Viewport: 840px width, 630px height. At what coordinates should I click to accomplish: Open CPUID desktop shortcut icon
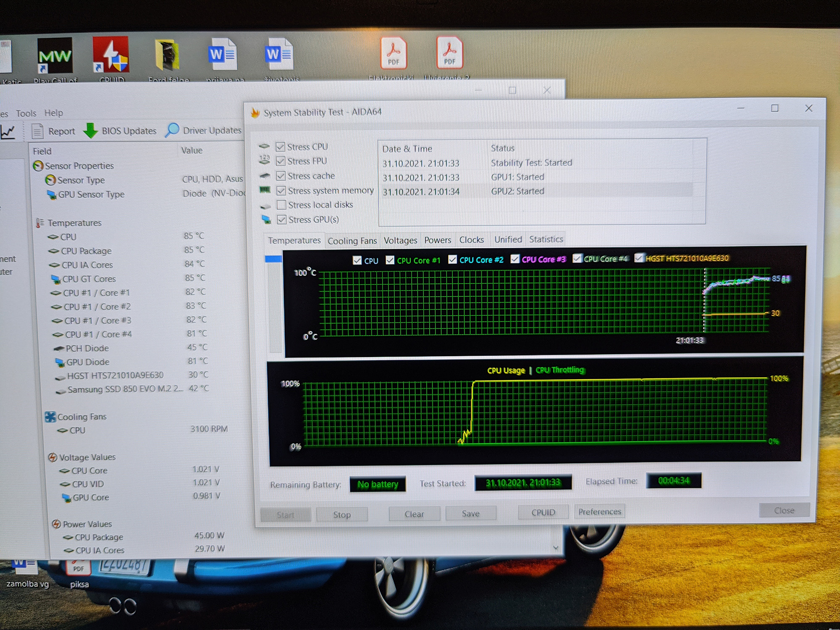[x=111, y=55]
